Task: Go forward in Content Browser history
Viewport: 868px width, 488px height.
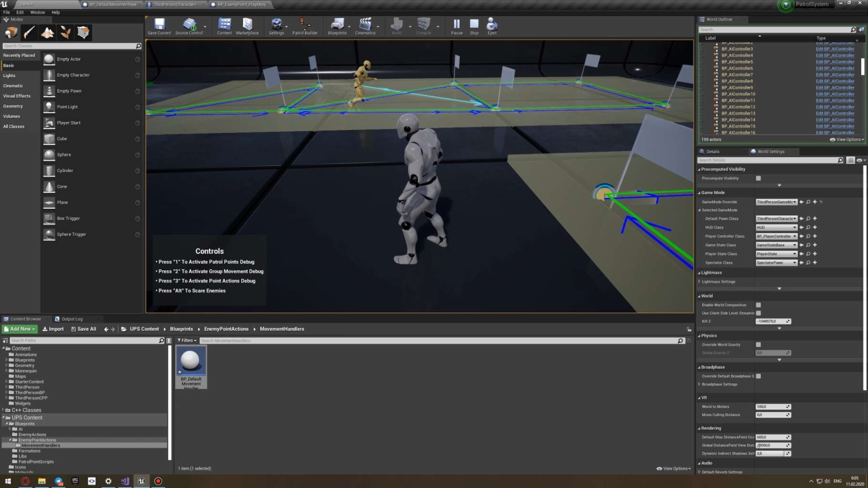Action: pyautogui.click(x=113, y=329)
